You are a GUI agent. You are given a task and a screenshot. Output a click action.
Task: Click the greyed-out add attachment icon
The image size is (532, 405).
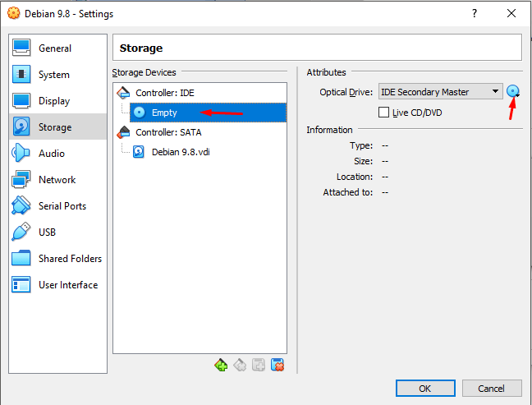pos(259,366)
